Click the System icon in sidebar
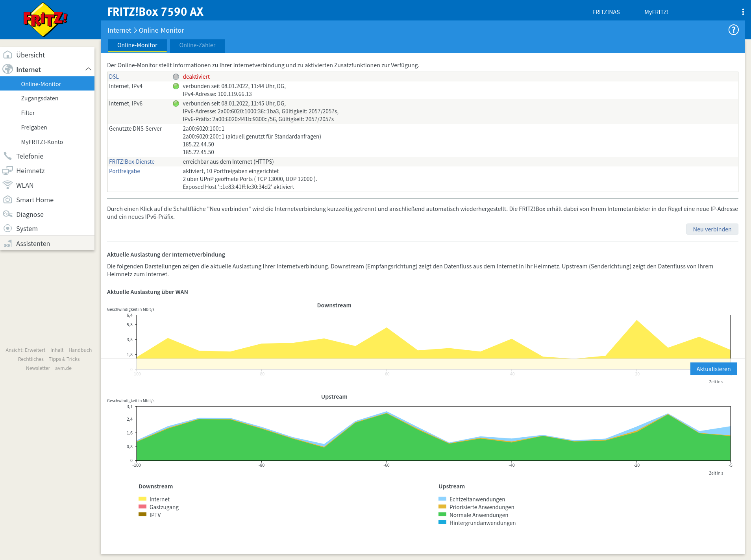Viewport: 751px width, 560px height. [x=7, y=228]
